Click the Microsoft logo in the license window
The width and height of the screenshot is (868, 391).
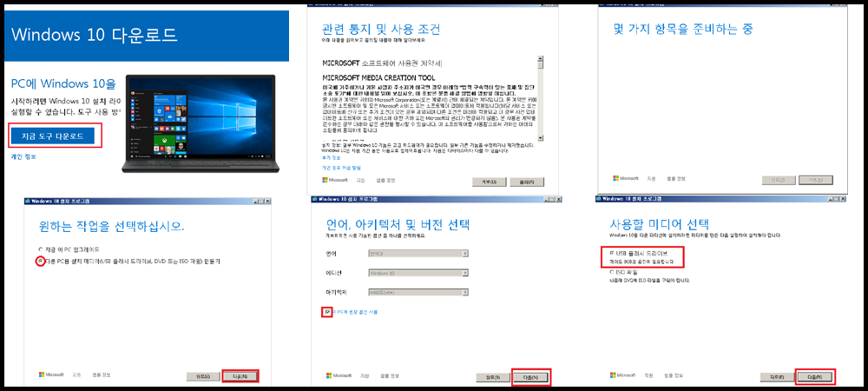(335, 180)
